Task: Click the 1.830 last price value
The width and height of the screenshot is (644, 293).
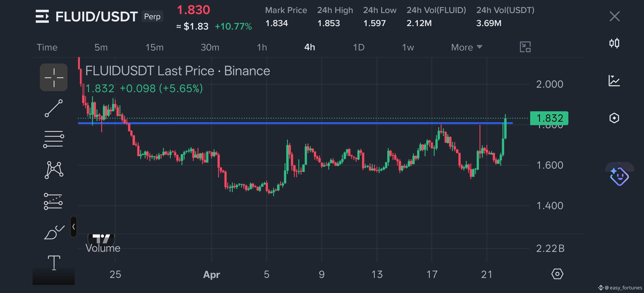Action: point(194,10)
